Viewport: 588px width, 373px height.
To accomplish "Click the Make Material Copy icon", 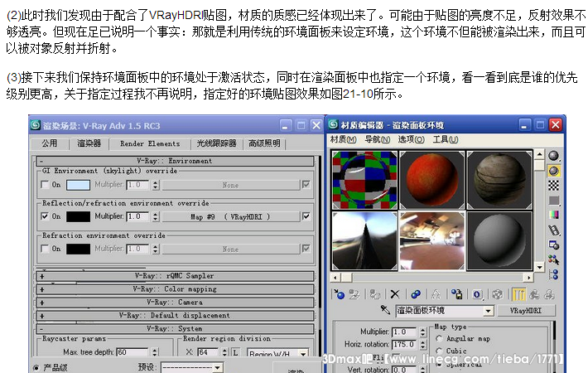I will tap(416, 294).
